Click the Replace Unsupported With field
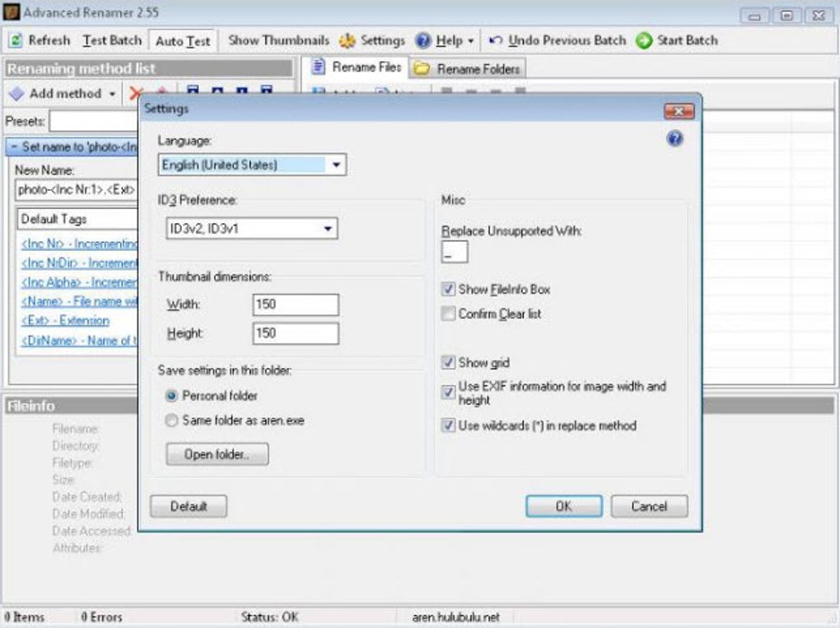The height and width of the screenshot is (628, 840). [x=455, y=252]
